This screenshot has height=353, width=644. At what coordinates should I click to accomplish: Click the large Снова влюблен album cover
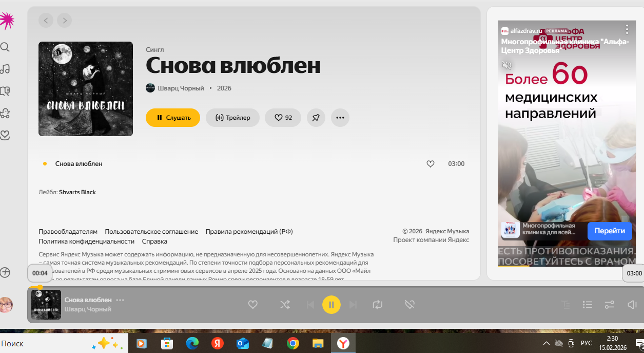coord(86,89)
